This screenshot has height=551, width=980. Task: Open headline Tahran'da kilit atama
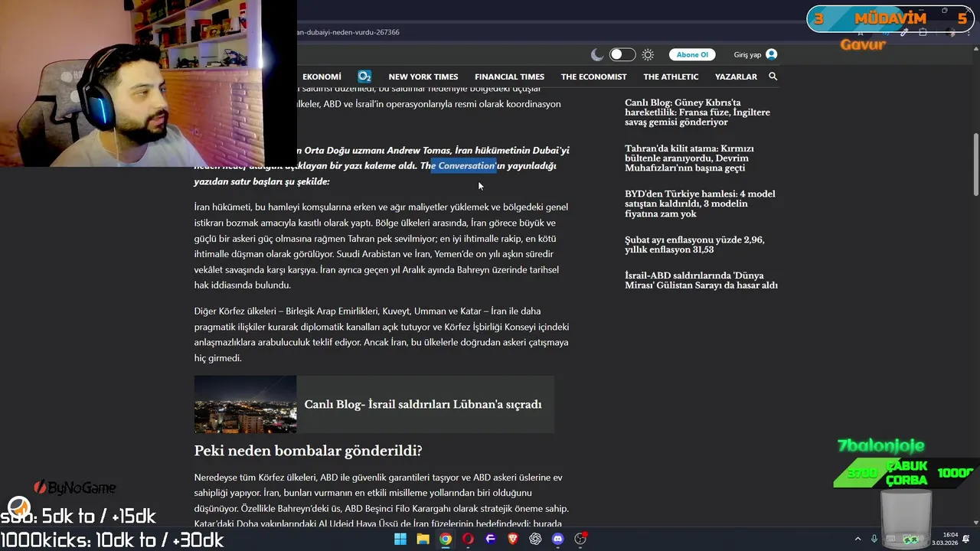(x=689, y=158)
